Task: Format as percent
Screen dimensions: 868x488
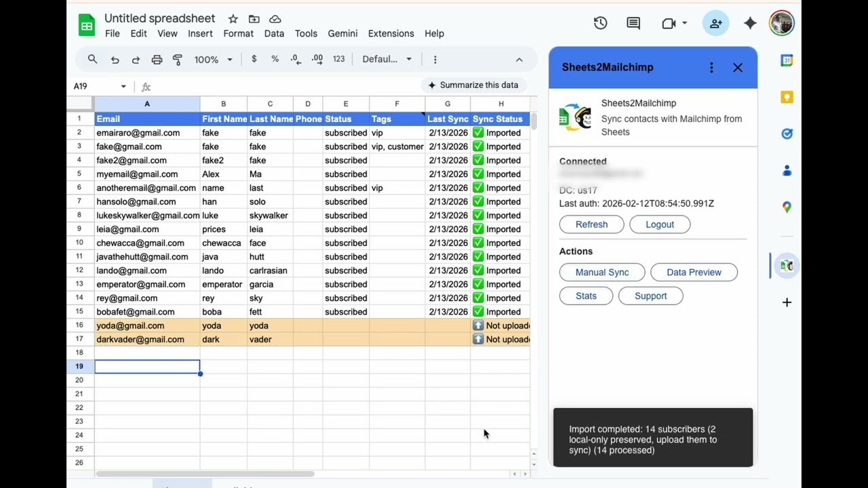Action: 275,60
